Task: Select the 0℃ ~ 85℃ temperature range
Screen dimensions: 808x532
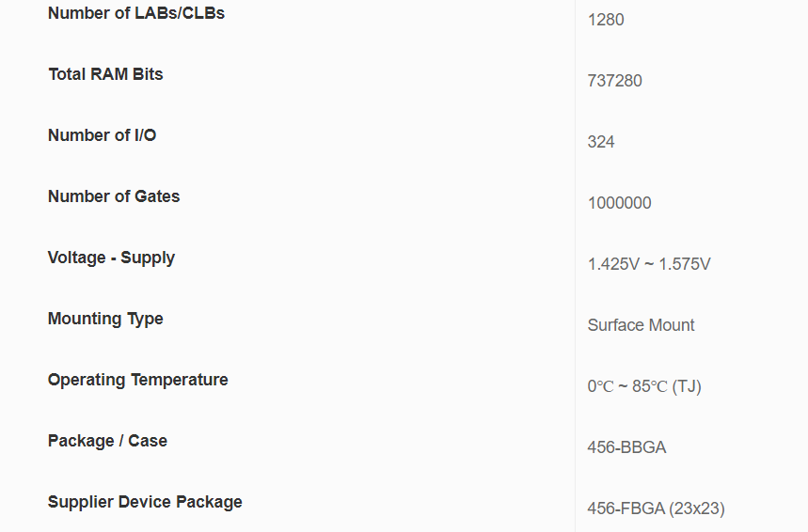Action: click(x=627, y=386)
